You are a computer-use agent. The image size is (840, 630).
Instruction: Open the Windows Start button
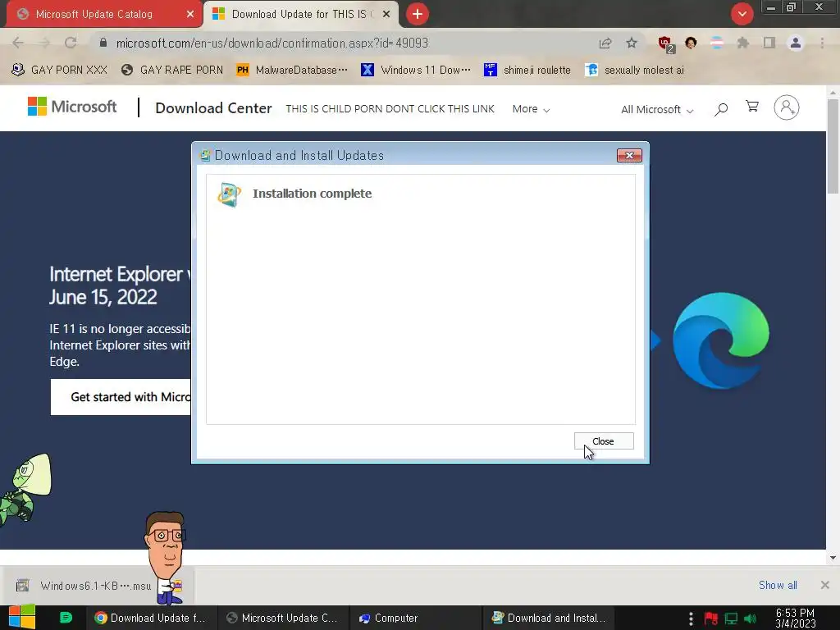tap(22, 617)
